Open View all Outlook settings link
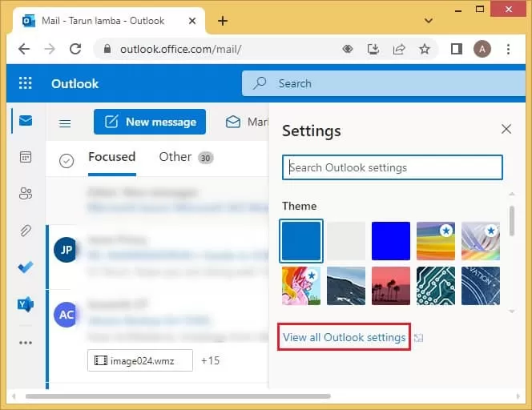 click(x=344, y=337)
